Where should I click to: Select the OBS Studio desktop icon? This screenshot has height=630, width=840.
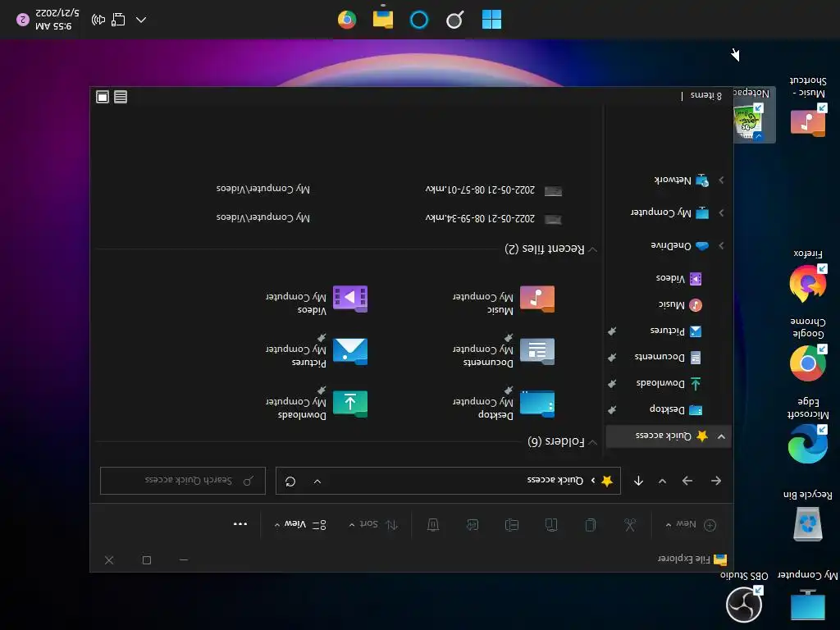(x=744, y=596)
